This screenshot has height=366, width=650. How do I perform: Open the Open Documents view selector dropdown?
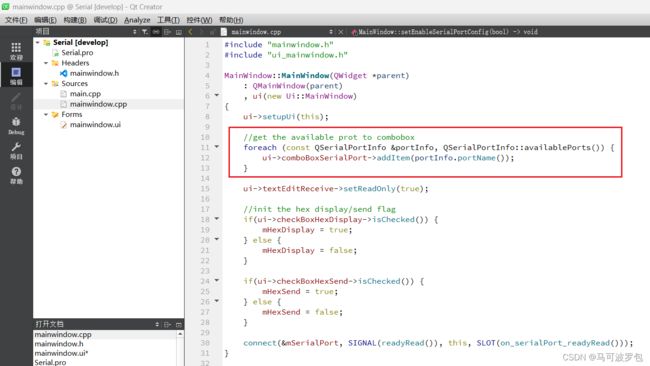click(x=157, y=325)
